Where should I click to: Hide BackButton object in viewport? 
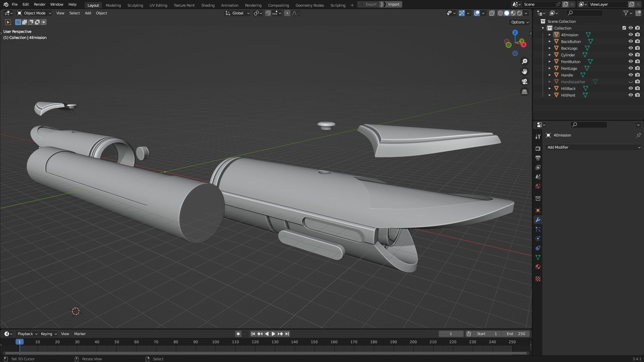[631, 41]
